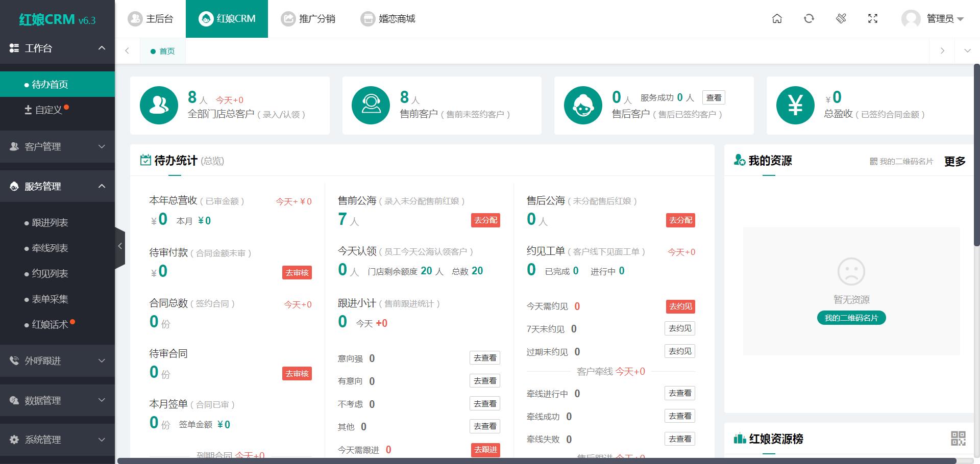The height and width of the screenshot is (464, 980).
Task: Open the tab options dropdown arrow
Action: pos(967,50)
